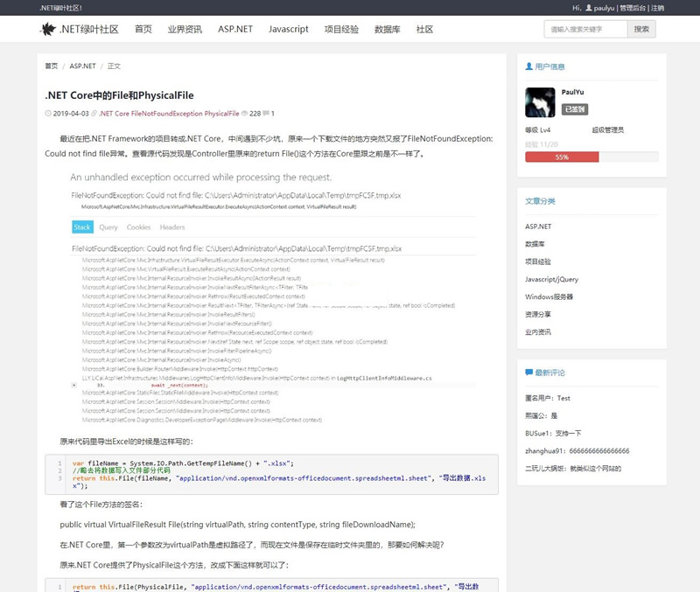Click Cookies tab in the error screenshot
Image resolution: width=700 pixels, height=592 pixels.
point(139,227)
